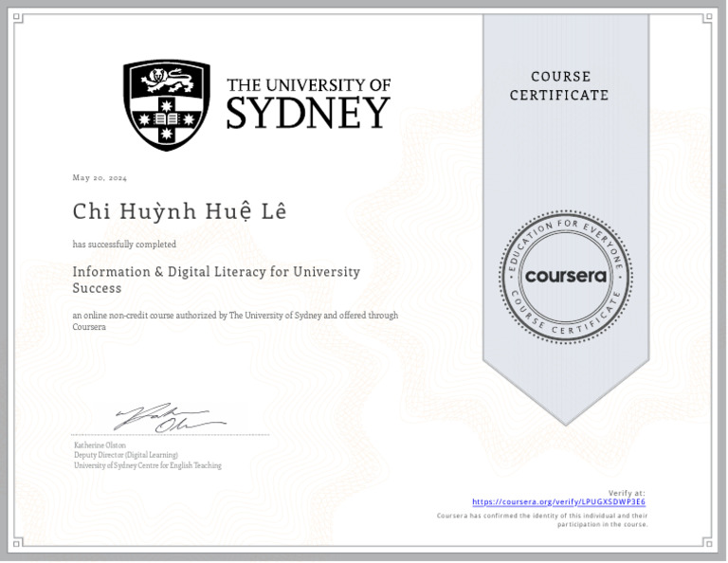Open the coursera.org verify link
728x563 pixels.
pyautogui.click(x=558, y=501)
